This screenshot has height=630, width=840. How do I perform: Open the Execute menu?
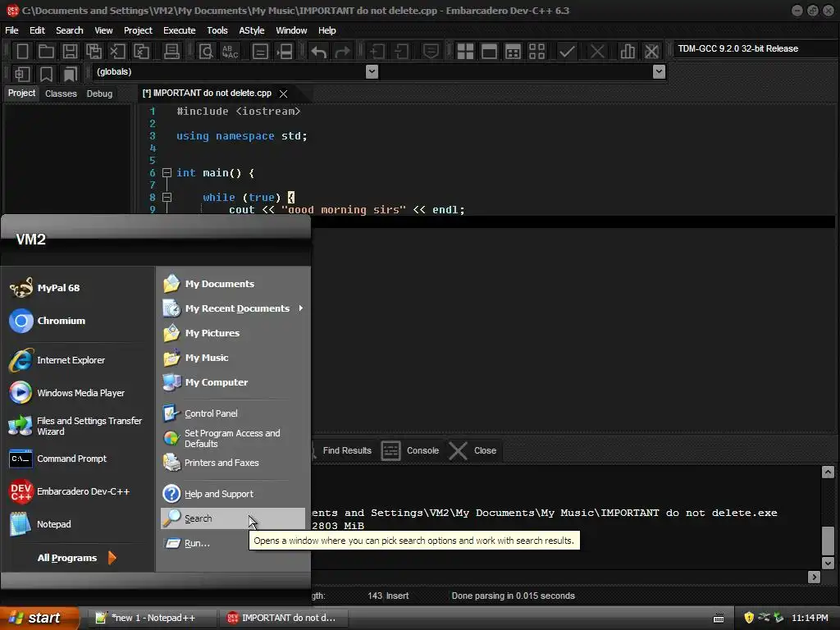[x=180, y=30]
